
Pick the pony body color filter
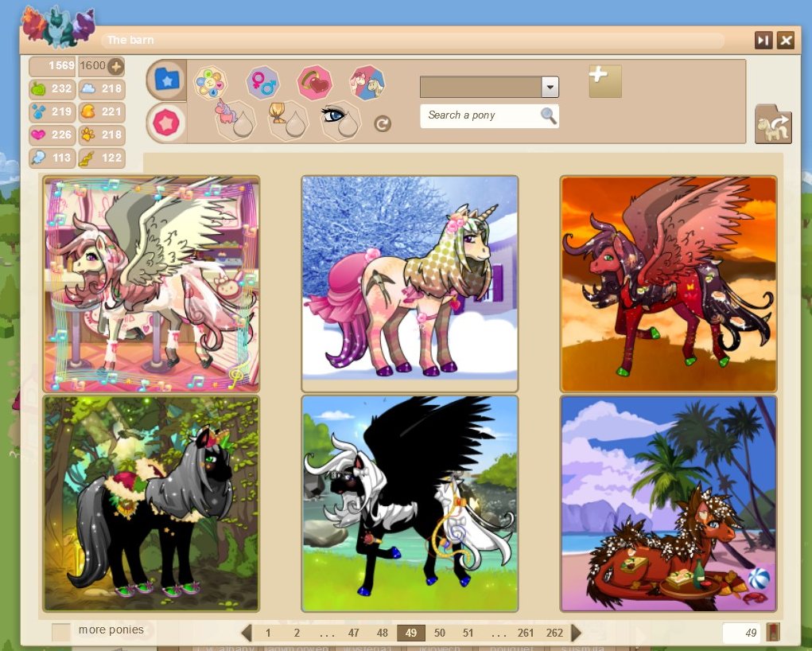click(x=235, y=120)
